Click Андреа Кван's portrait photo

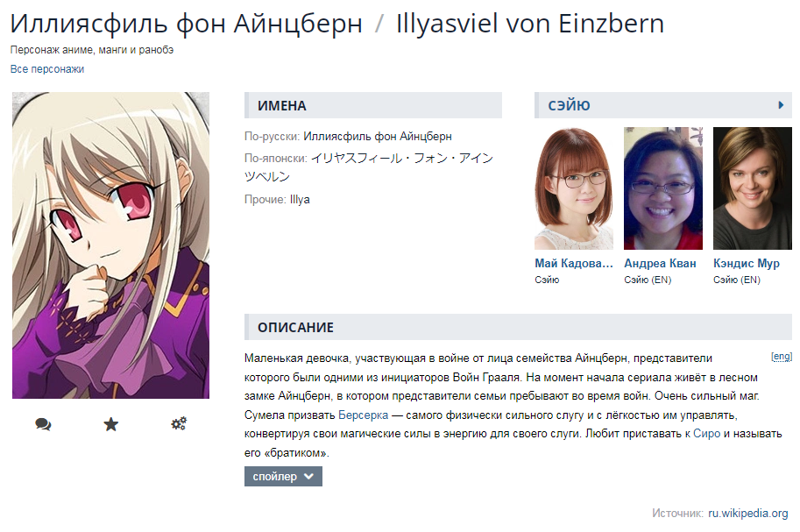point(663,188)
